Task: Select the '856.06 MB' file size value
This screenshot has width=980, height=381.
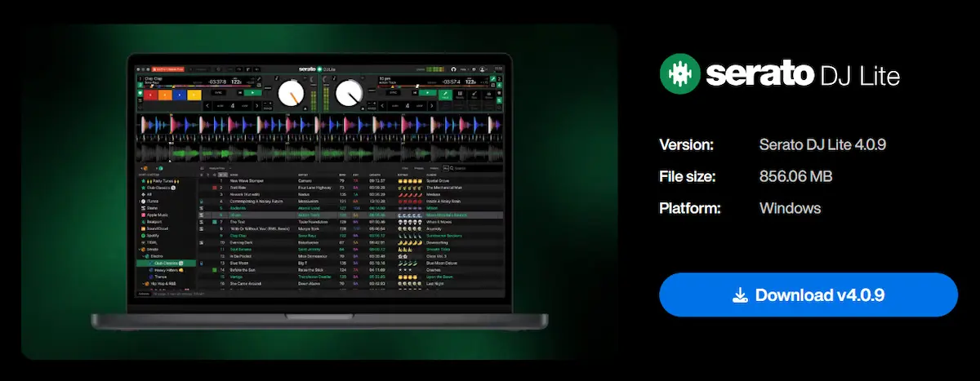Action: point(795,176)
